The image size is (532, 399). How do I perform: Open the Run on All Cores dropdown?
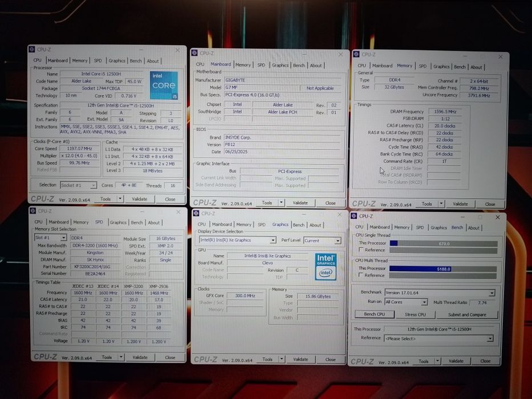[x=406, y=302]
